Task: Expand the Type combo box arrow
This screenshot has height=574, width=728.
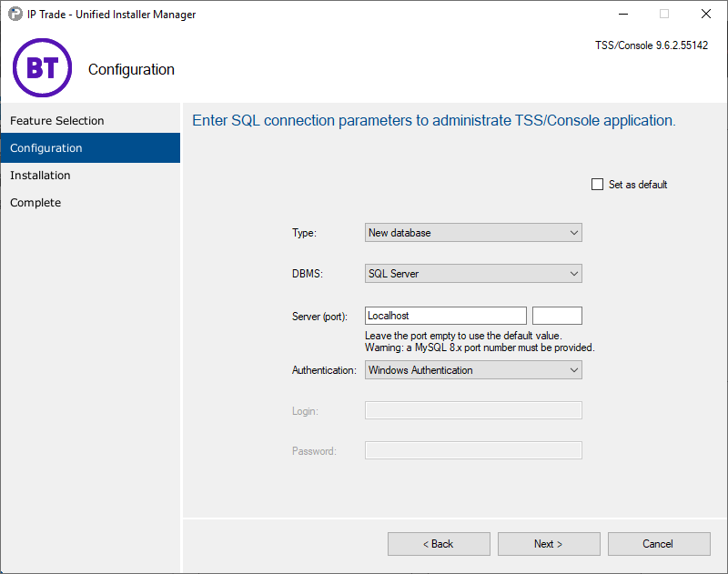Action: [x=574, y=232]
